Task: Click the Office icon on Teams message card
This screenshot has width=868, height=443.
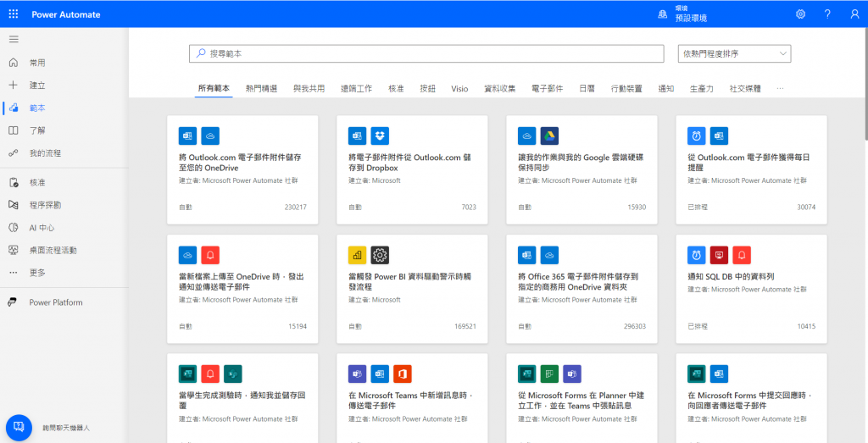Action: [x=403, y=374]
